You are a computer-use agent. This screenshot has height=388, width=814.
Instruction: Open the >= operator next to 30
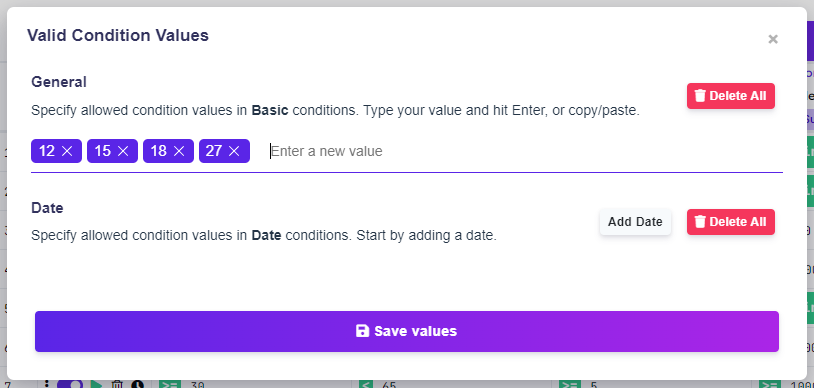(x=169, y=385)
